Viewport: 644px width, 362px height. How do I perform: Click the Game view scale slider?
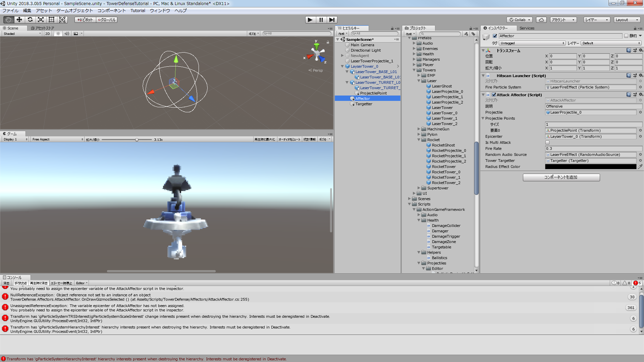tap(127, 139)
